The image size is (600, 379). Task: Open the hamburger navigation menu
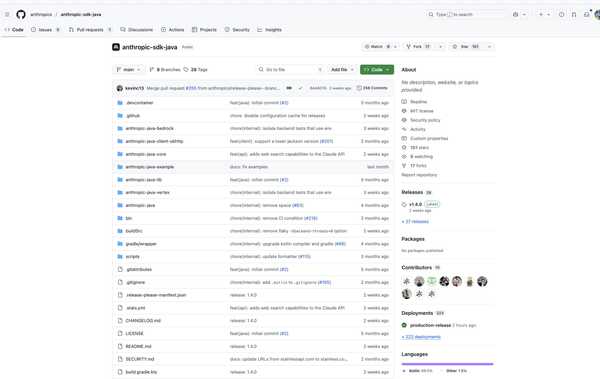click(x=7, y=14)
